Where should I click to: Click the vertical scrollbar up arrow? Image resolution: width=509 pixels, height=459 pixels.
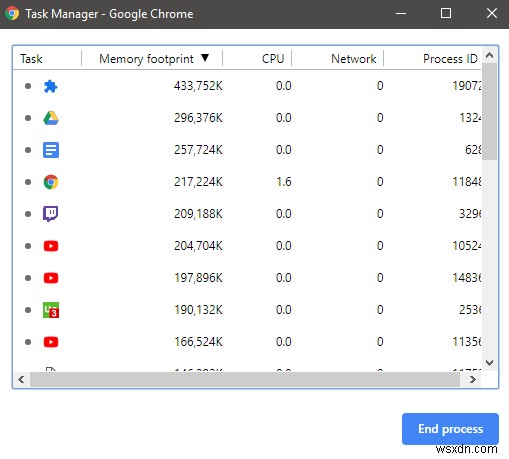[x=489, y=55]
